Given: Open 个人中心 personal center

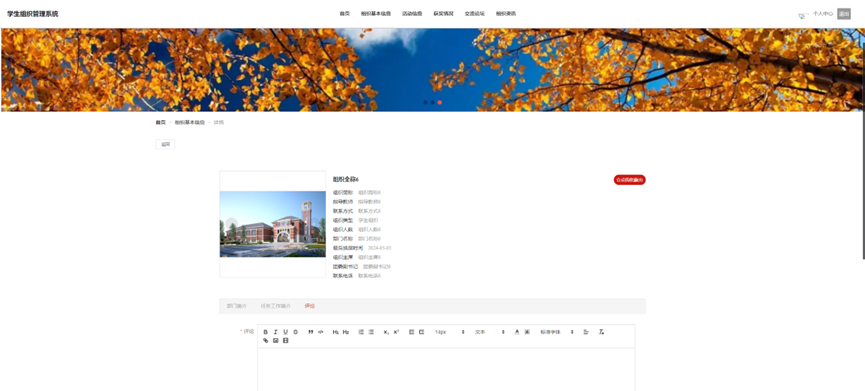Looking at the screenshot, I should click(823, 14).
